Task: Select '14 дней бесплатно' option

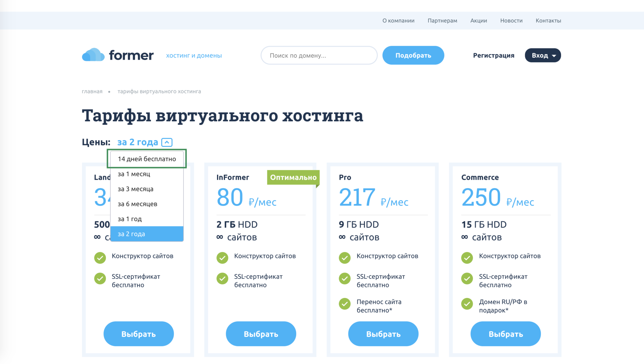Action: 147,159
